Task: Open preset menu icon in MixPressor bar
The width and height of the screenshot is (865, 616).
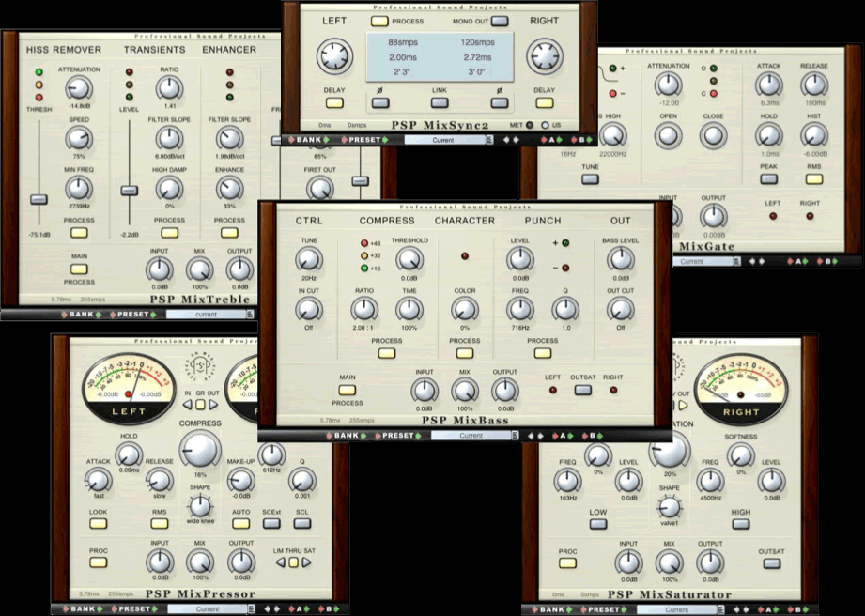Action: [251, 609]
